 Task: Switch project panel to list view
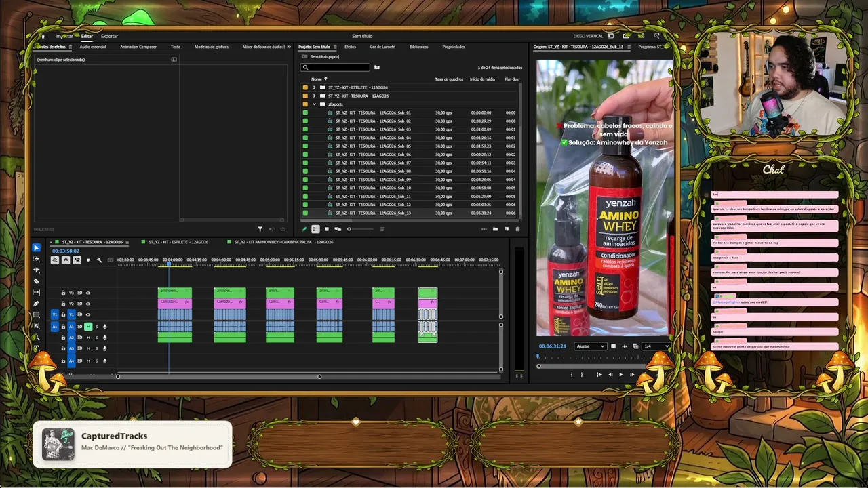point(315,229)
